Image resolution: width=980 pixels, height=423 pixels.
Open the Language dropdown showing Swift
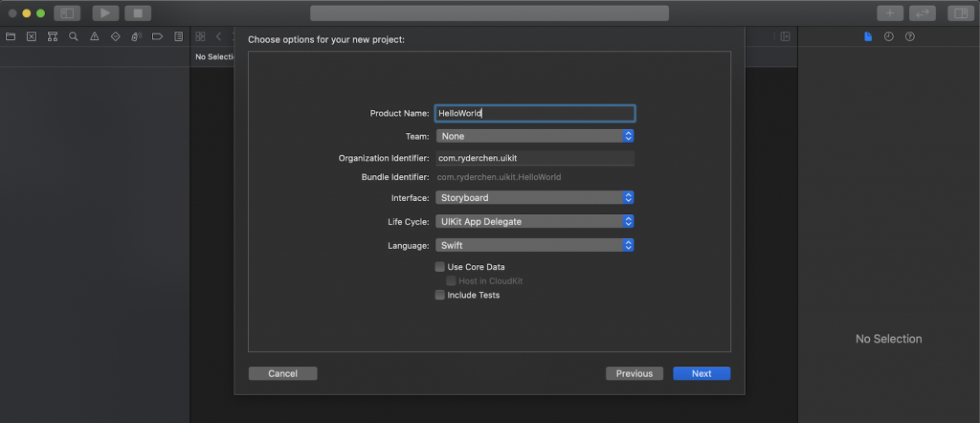point(535,246)
